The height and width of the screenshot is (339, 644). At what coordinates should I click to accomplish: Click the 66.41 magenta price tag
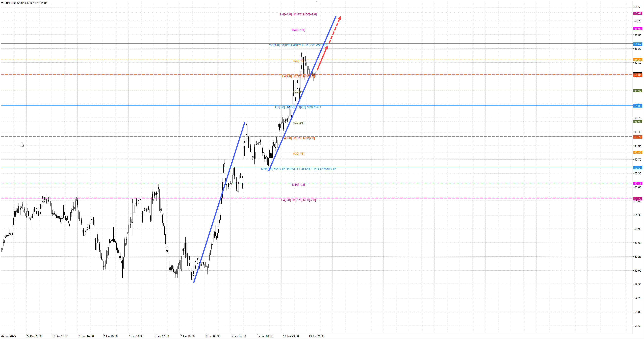pos(637,13)
